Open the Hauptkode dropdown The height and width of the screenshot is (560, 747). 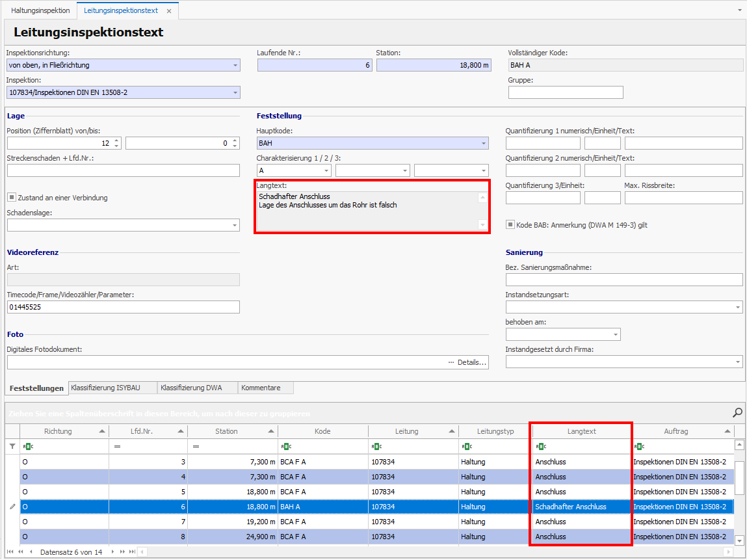click(x=483, y=143)
